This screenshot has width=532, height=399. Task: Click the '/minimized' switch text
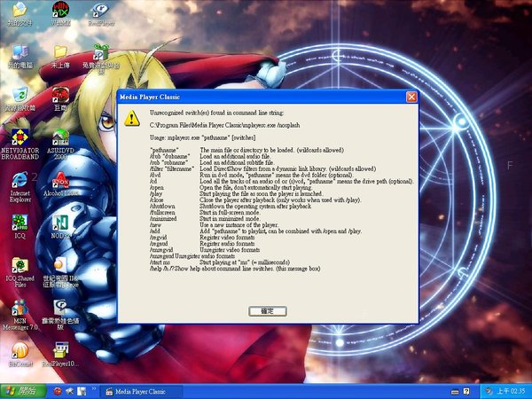163,219
